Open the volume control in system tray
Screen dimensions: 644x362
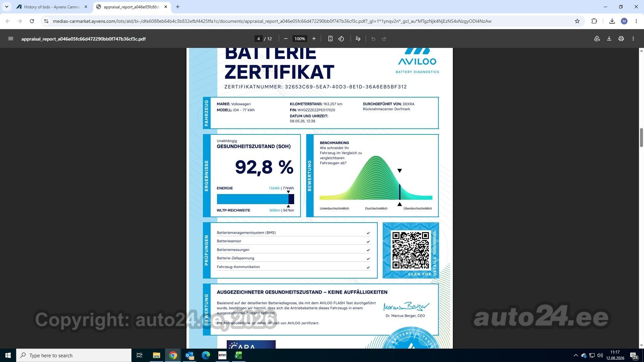point(600,355)
